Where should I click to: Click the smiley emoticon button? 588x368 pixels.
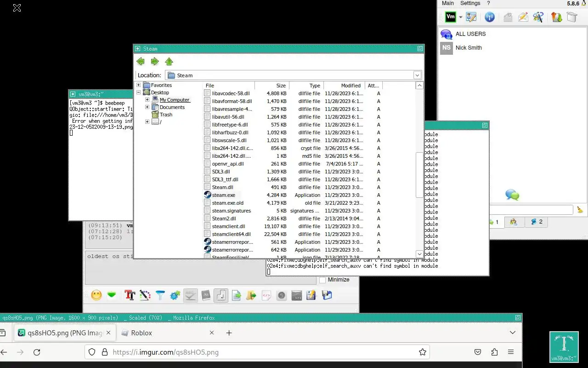[96, 295]
